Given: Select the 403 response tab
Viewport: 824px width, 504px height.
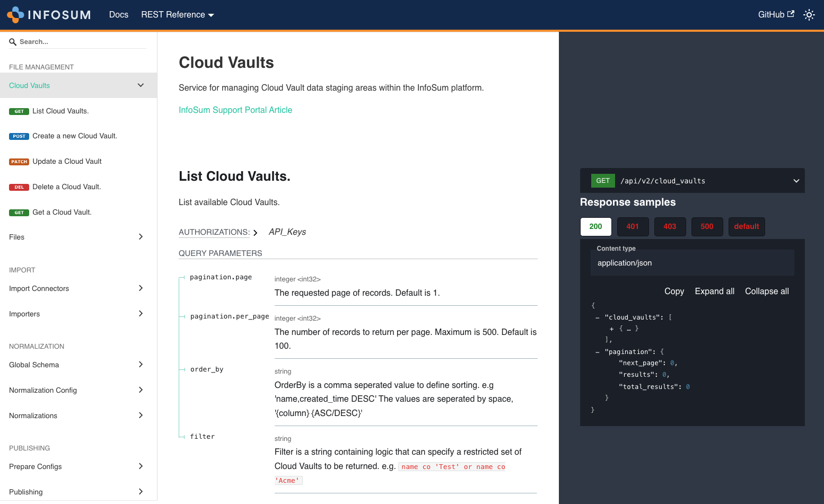Looking at the screenshot, I should click(670, 226).
